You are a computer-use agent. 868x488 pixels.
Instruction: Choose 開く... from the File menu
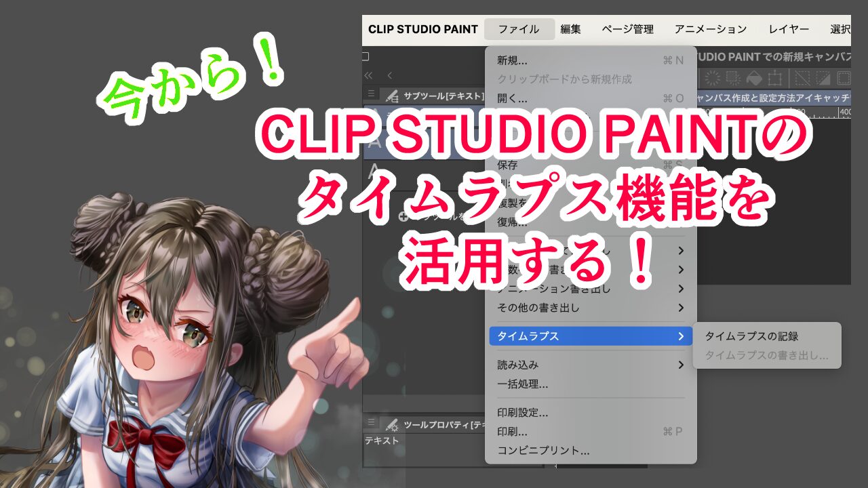[x=590, y=98]
